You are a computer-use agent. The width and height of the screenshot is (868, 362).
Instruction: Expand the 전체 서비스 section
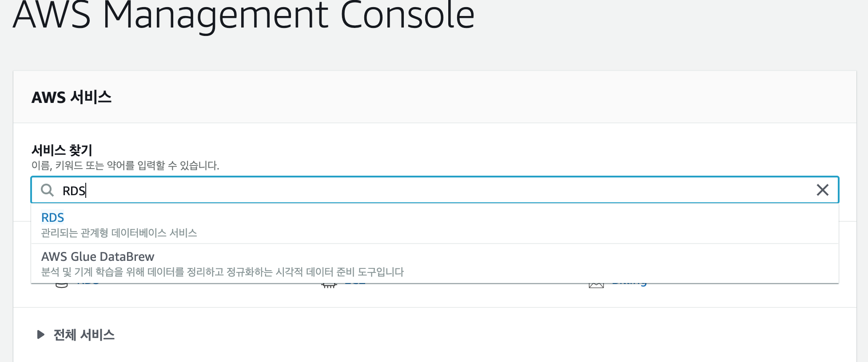pos(76,334)
